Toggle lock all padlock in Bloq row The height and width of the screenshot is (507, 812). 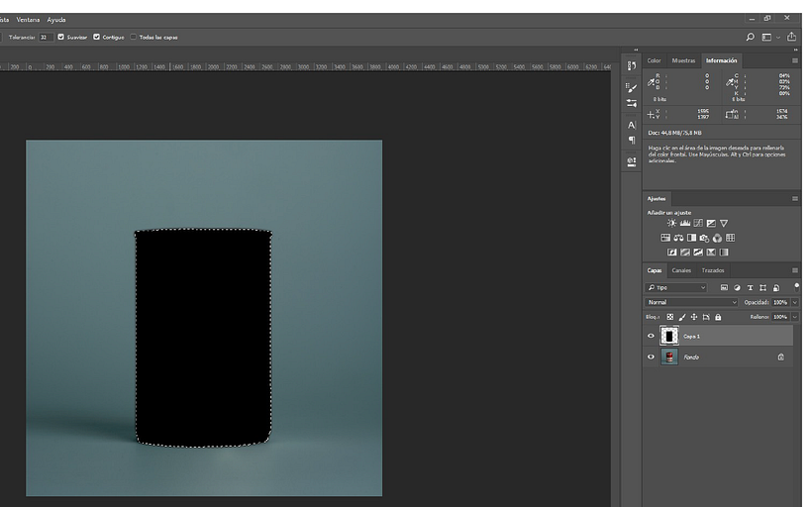718,317
